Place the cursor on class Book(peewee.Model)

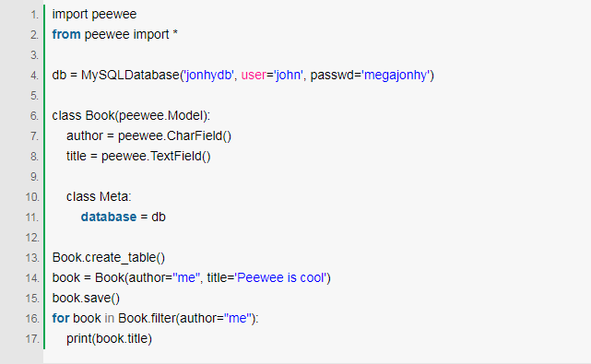pyautogui.click(x=131, y=115)
